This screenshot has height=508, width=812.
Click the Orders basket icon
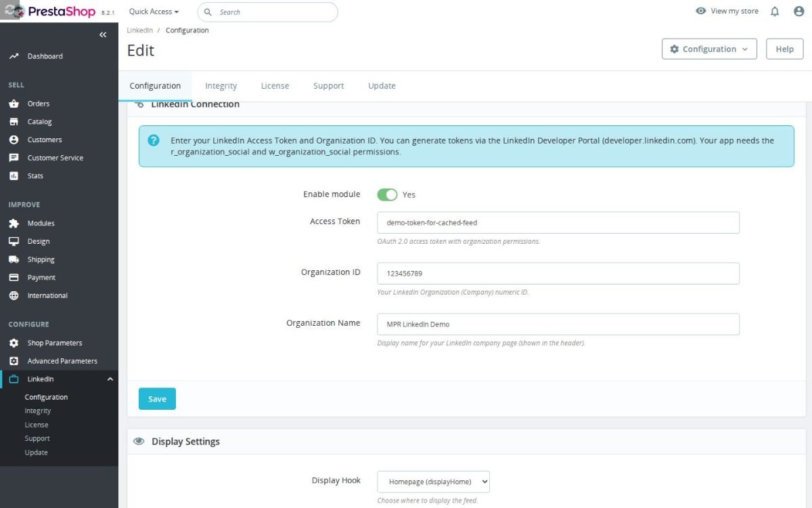(x=14, y=104)
